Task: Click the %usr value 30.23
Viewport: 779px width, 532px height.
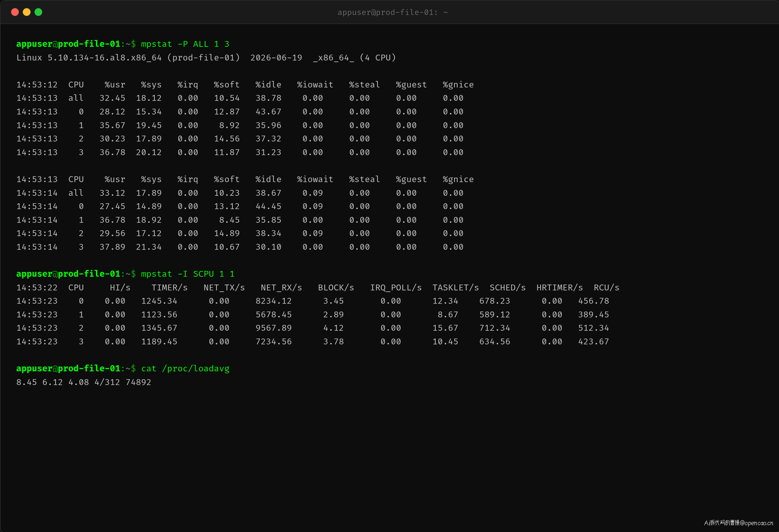Action: (x=112, y=139)
